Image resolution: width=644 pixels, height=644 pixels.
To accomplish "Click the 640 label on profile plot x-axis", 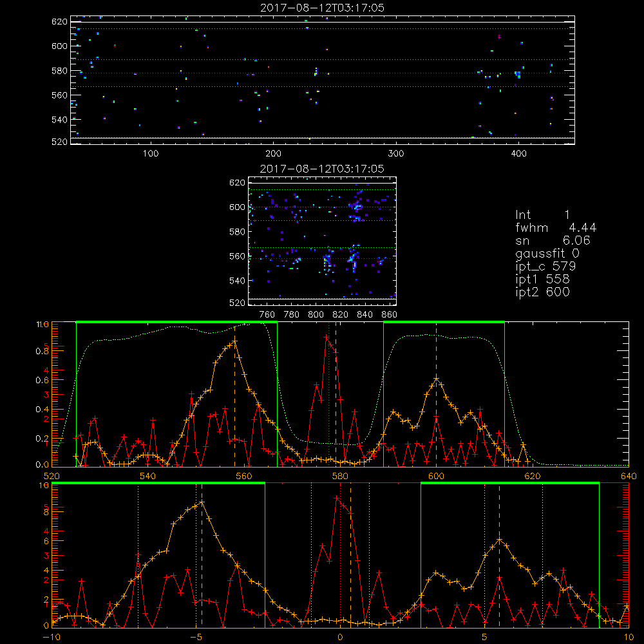I will click(x=629, y=476).
